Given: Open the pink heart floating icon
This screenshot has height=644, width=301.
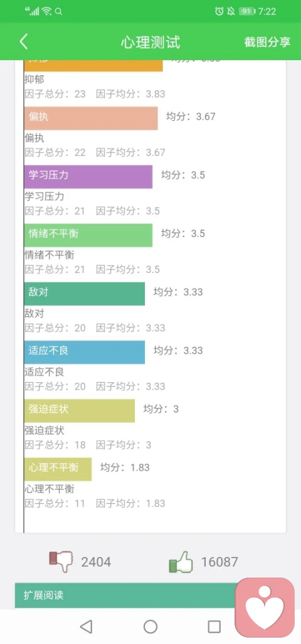Looking at the screenshot, I should click(265, 608).
